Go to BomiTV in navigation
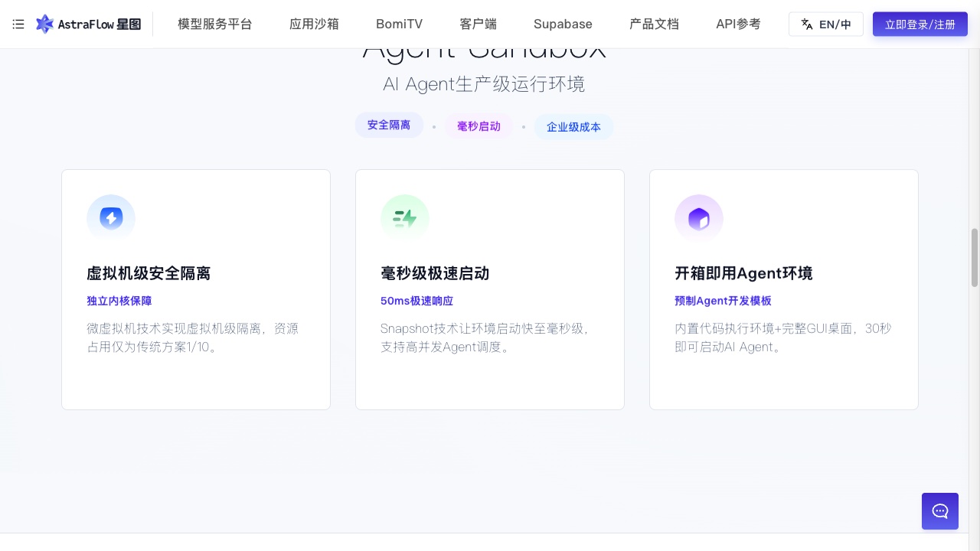 (x=399, y=24)
